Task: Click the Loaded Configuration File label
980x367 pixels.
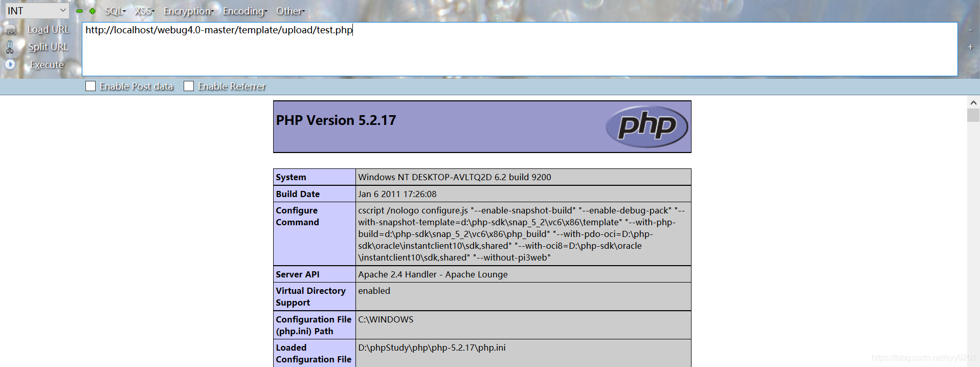Action: [x=314, y=353]
